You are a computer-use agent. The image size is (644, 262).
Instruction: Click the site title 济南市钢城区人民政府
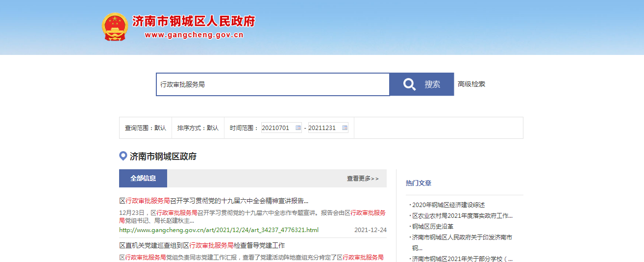[194, 22]
